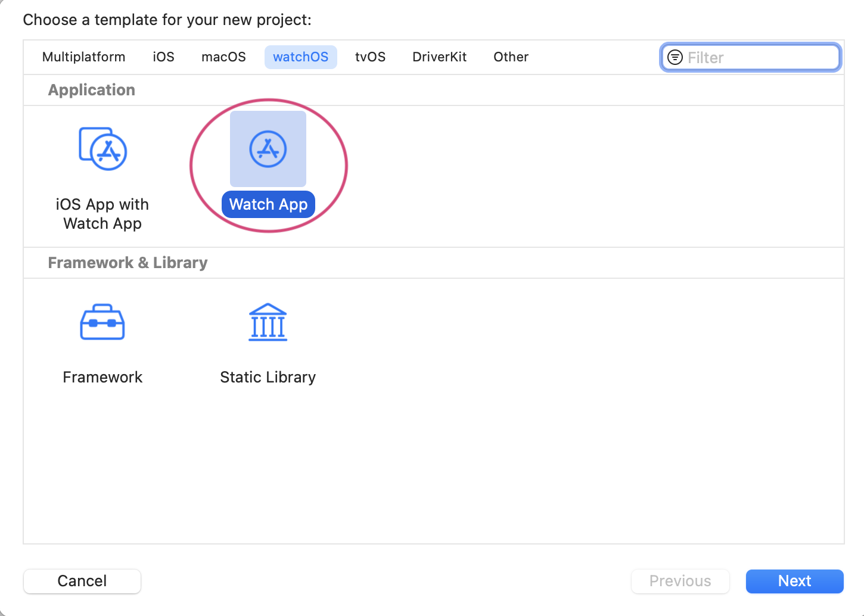Click the watchOS tab
The width and height of the screenshot is (864, 616).
click(x=301, y=57)
